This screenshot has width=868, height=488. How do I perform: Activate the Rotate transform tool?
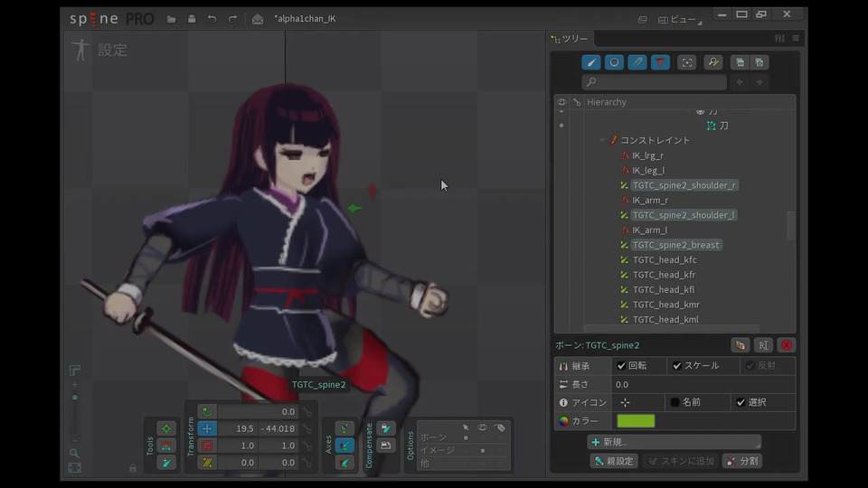coord(207,412)
